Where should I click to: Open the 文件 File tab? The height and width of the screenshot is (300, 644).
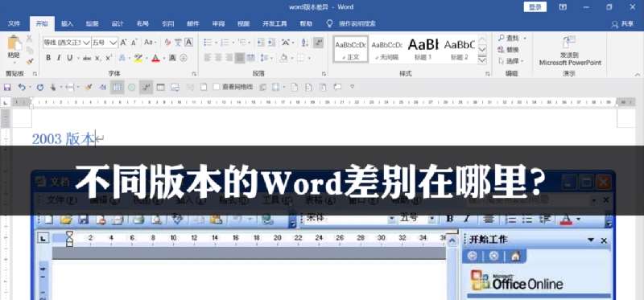pyautogui.click(x=14, y=24)
